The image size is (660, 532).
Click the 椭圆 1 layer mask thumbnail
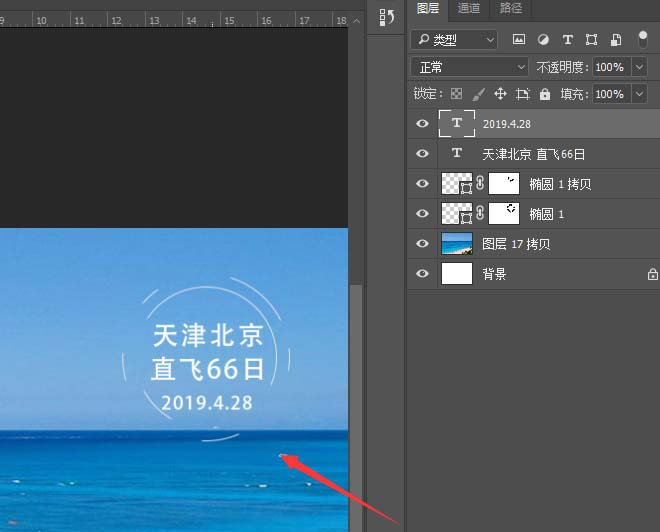click(x=503, y=213)
